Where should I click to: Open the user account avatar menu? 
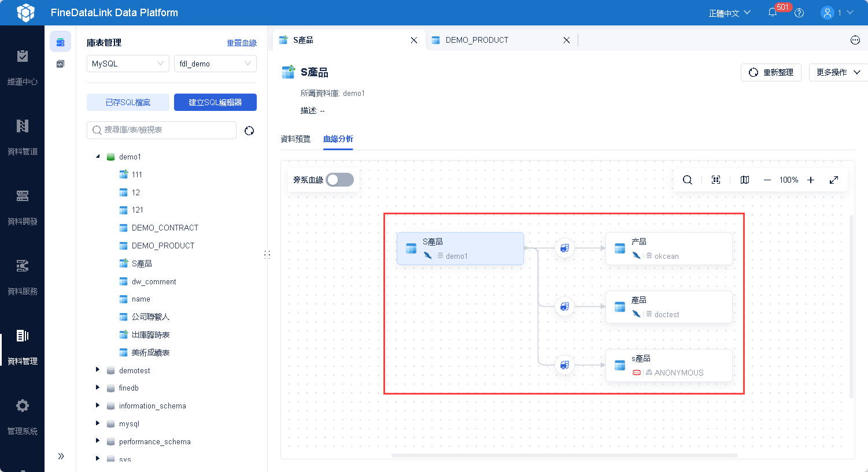(x=828, y=12)
